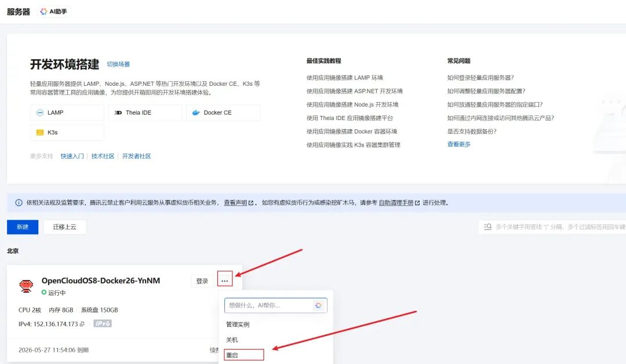The height and width of the screenshot is (364, 626).
Task: Click the IPv6 badge
Action: [103, 323]
